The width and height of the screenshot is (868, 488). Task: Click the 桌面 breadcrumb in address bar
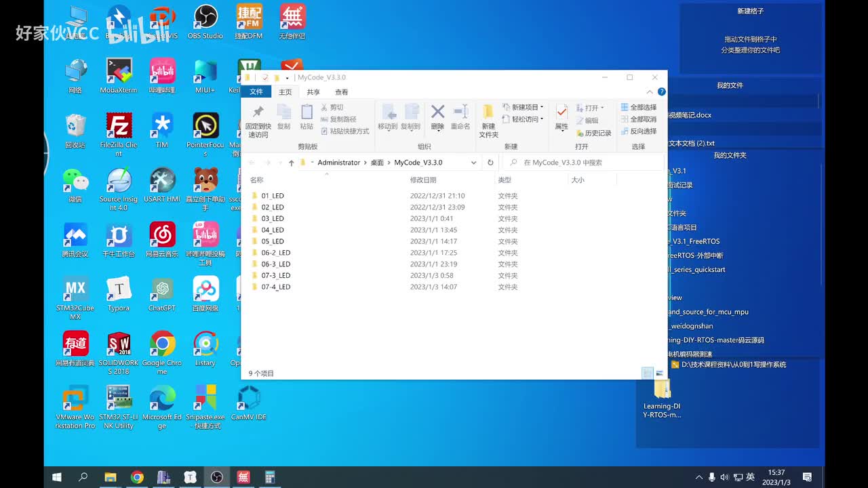[x=377, y=163]
